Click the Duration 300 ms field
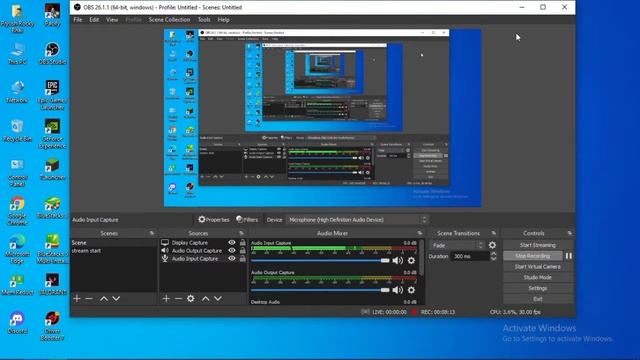Viewport: 640px width, 360px height. tap(469, 256)
